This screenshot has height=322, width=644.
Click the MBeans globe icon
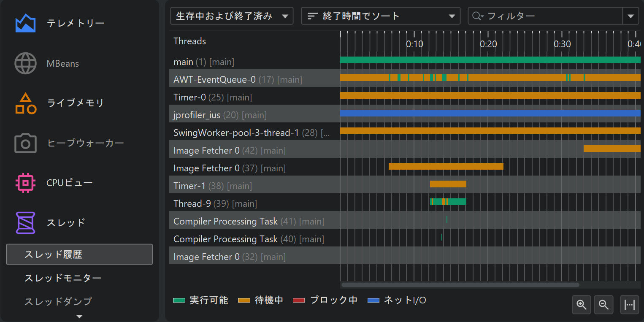point(25,64)
